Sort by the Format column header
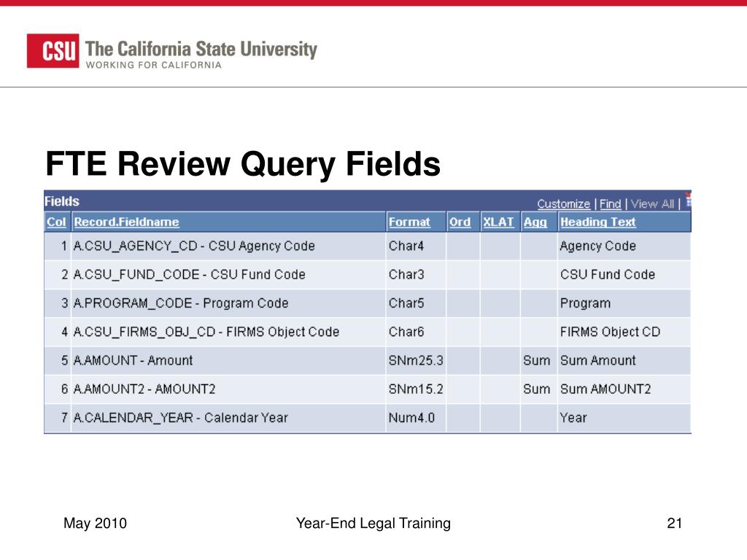The width and height of the screenshot is (747, 560). 409,222
